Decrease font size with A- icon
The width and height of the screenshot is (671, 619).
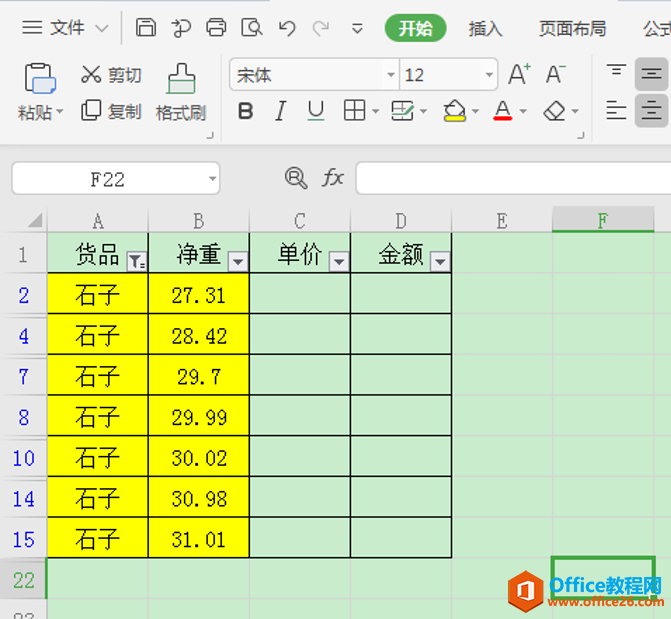tap(555, 74)
